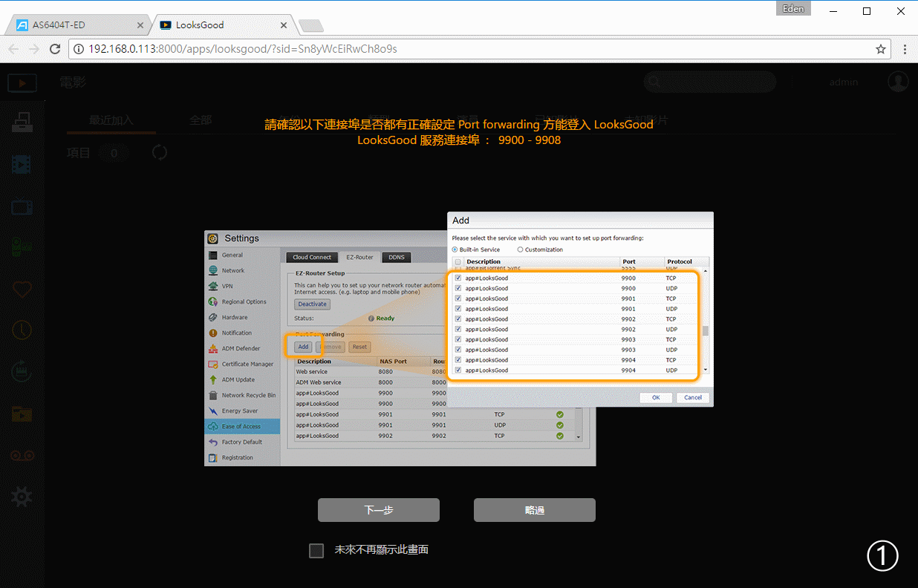Click the LooksGood logo icon
Screen dimensions: 918x588
coord(22,82)
